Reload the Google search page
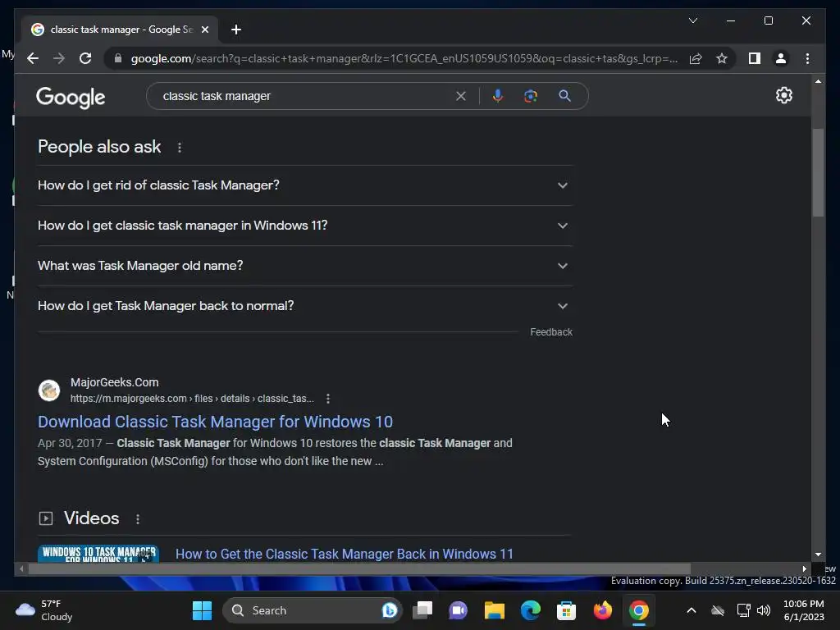The height and width of the screenshot is (630, 840). click(x=85, y=58)
